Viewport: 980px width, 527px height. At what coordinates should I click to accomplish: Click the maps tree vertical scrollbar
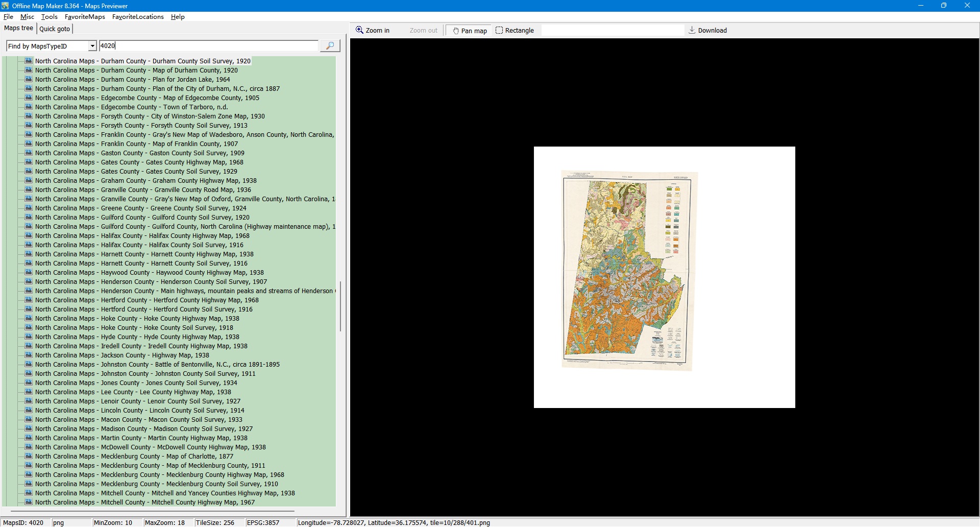[x=340, y=305]
